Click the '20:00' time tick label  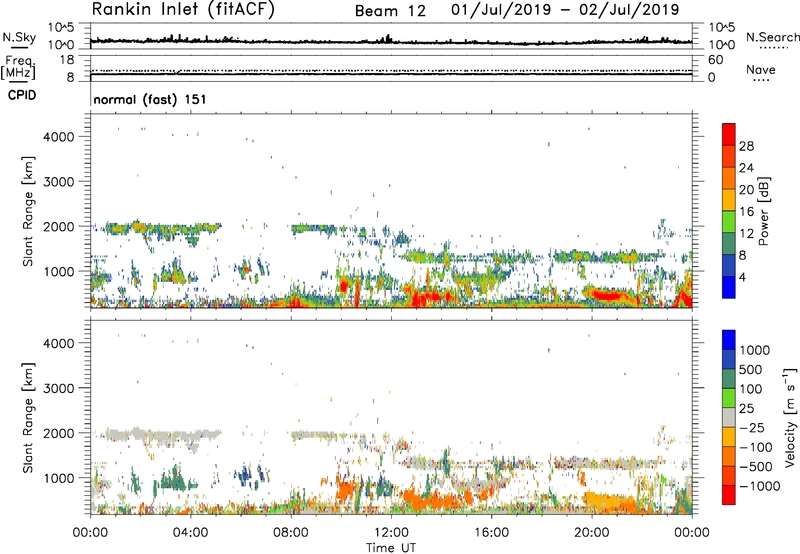tap(592, 533)
